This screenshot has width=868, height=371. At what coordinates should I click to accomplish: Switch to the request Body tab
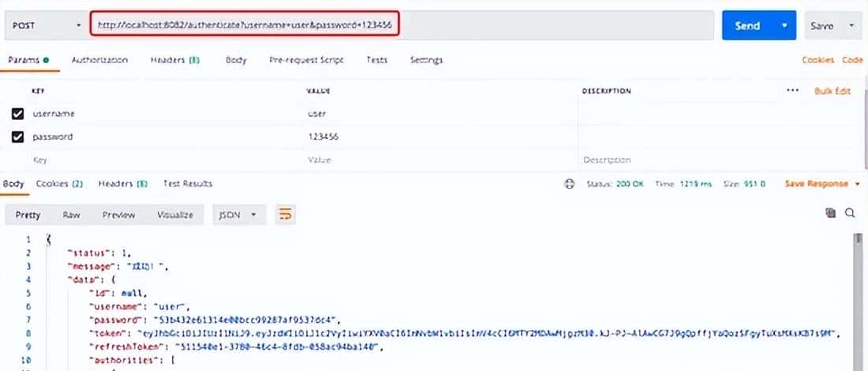tap(236, 60)
